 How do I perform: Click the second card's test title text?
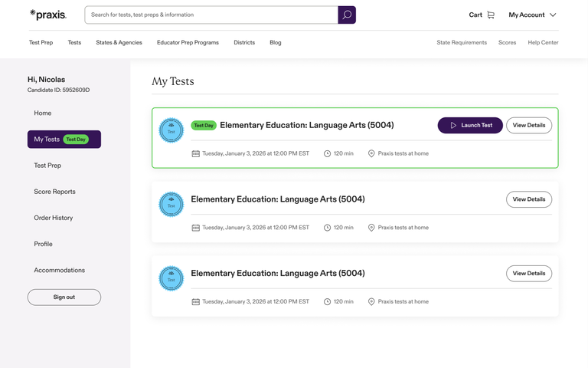click(278, 199)
